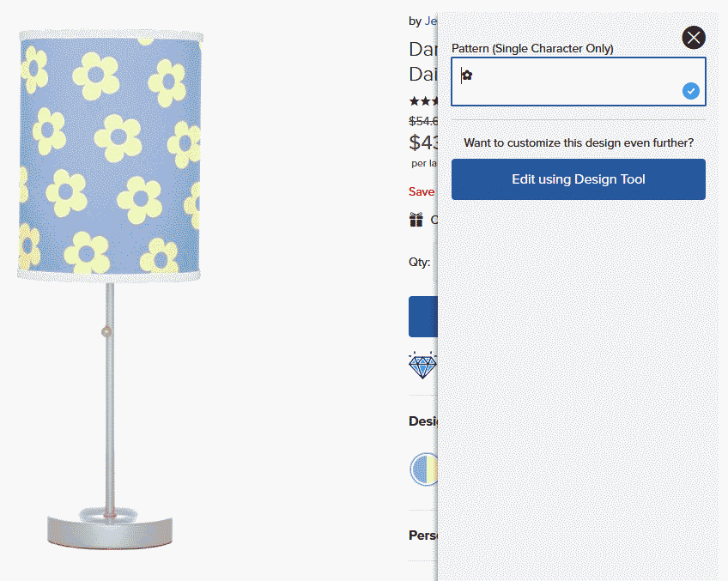Open the designer name link after 'by'
The width and height of the screenshot is (728, 581).
click(x=431, y=21)
